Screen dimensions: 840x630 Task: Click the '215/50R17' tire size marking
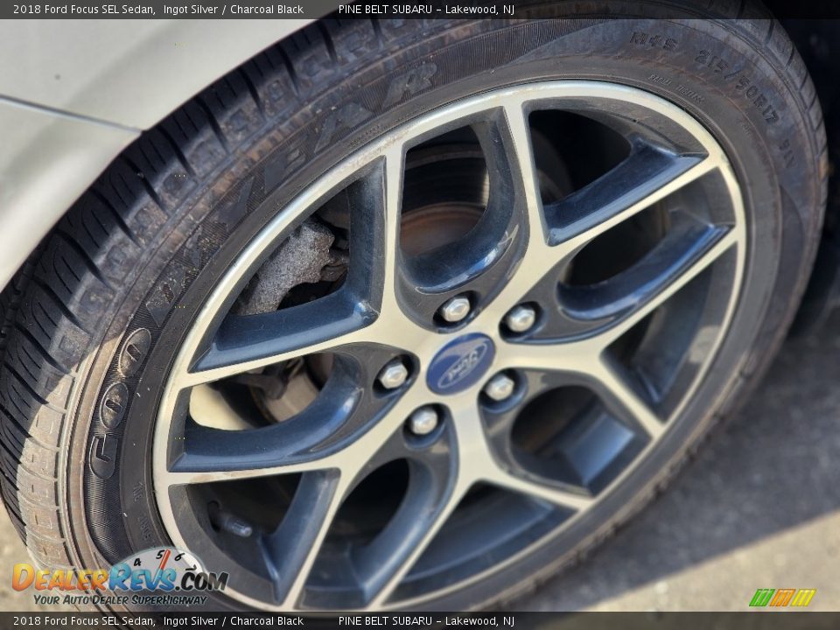pos(737,87)
